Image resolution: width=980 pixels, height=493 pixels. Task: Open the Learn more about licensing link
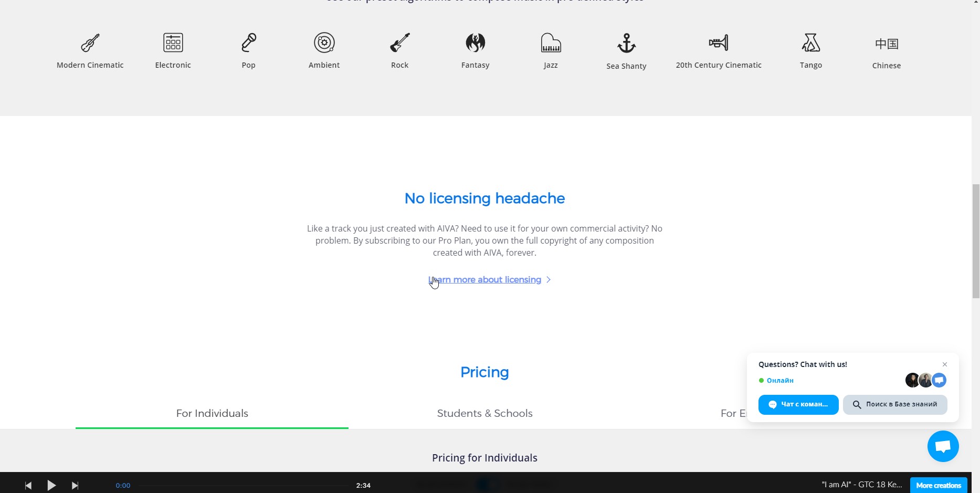485,280
